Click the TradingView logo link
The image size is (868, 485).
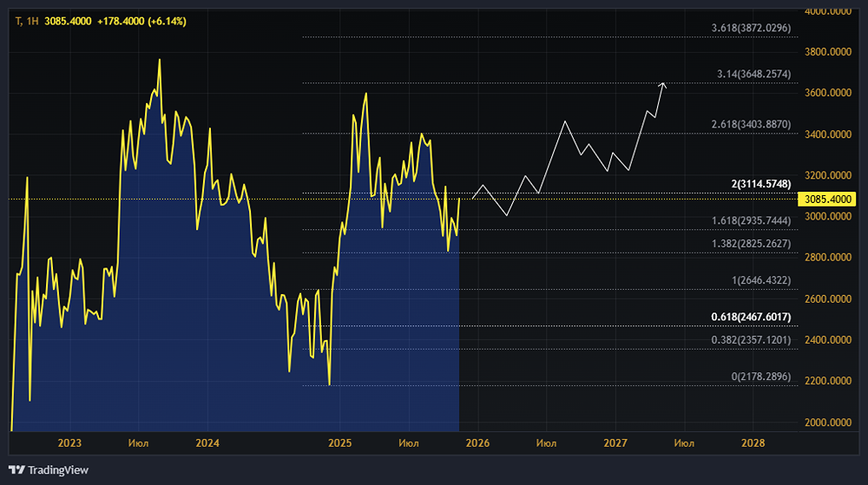[x=49, y=470]
